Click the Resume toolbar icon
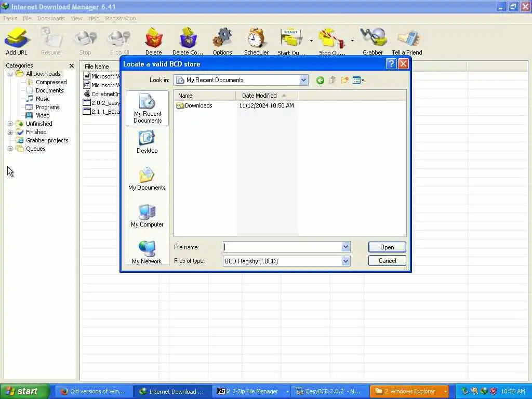Screen dimensions: 532x399 click(51, 42)
